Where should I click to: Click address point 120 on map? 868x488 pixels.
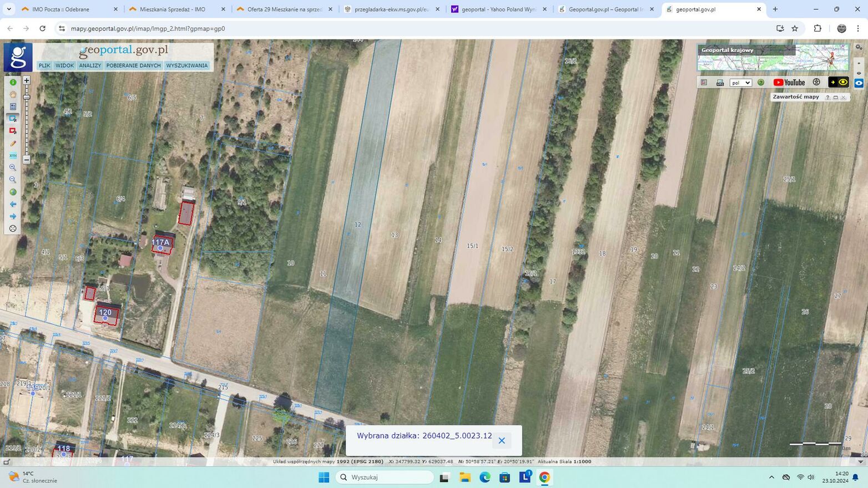pyautogui.click(x=105, y=314)
